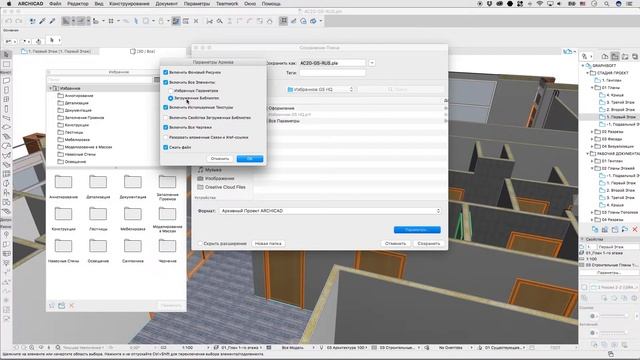Select the Arrow tool in left toolbox
Screen dimensions: 640x360
[6, 54]
